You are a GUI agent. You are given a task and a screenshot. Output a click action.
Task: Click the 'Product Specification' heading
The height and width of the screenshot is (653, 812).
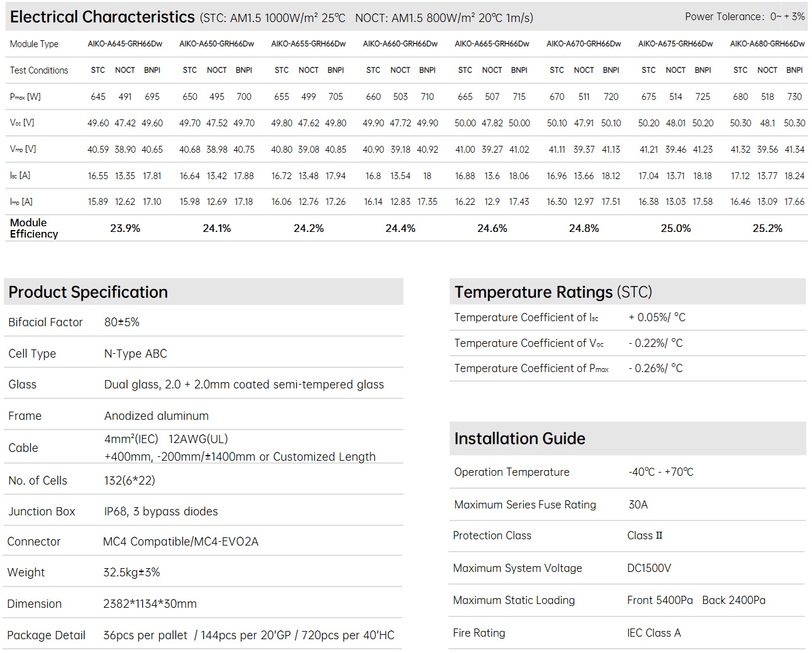tap(88, 292)
